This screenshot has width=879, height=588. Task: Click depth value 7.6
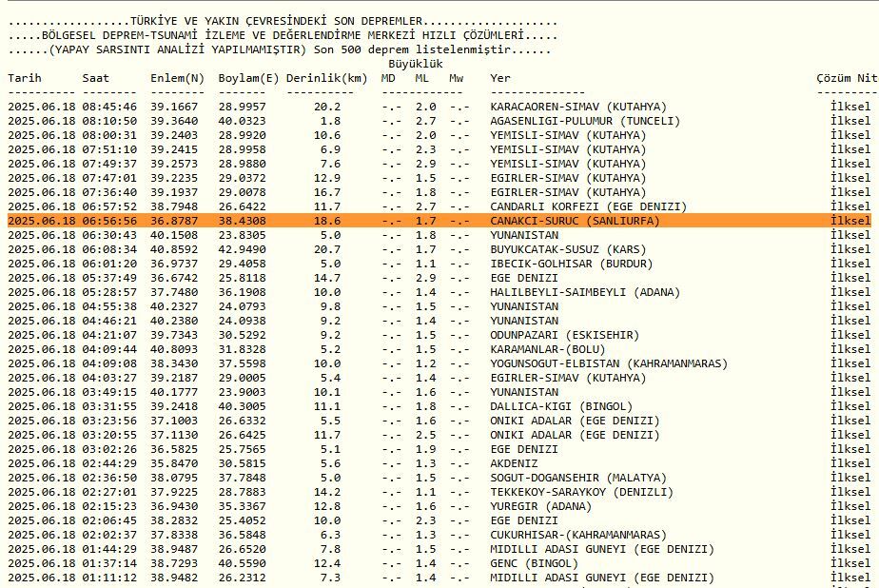[330, 164]
